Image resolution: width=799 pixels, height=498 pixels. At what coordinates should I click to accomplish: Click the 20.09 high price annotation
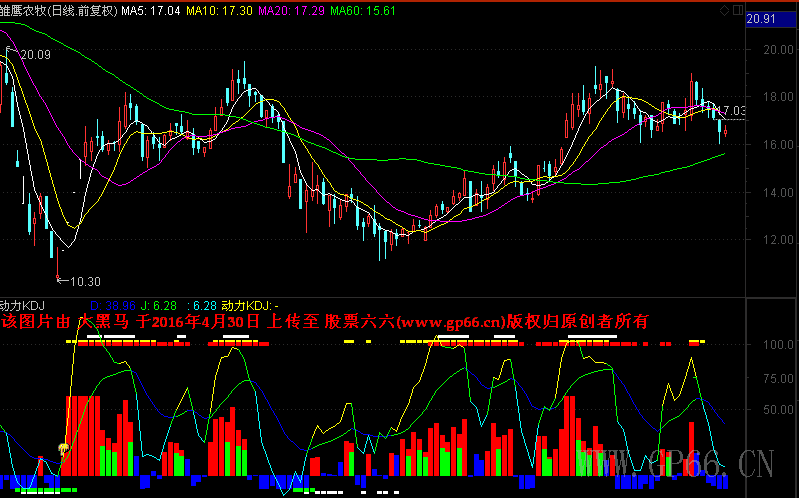(x=35, y=54)
